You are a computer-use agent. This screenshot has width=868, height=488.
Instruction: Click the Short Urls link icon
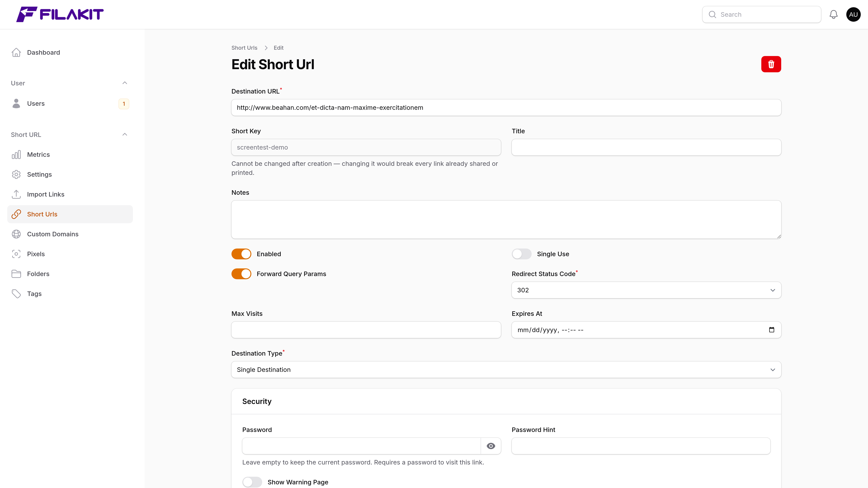point(16,214)
